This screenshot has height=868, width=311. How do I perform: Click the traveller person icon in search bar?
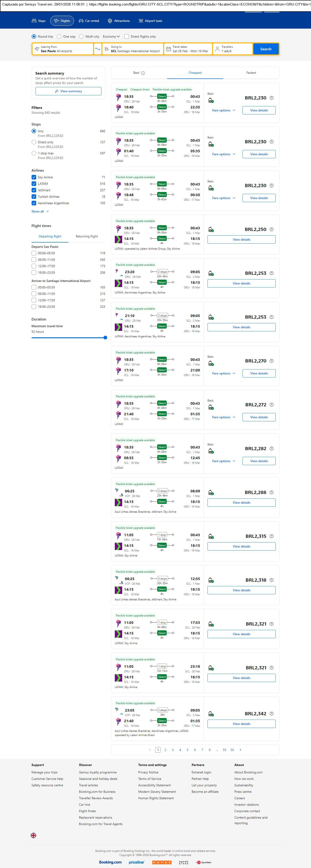click(217, 49)
